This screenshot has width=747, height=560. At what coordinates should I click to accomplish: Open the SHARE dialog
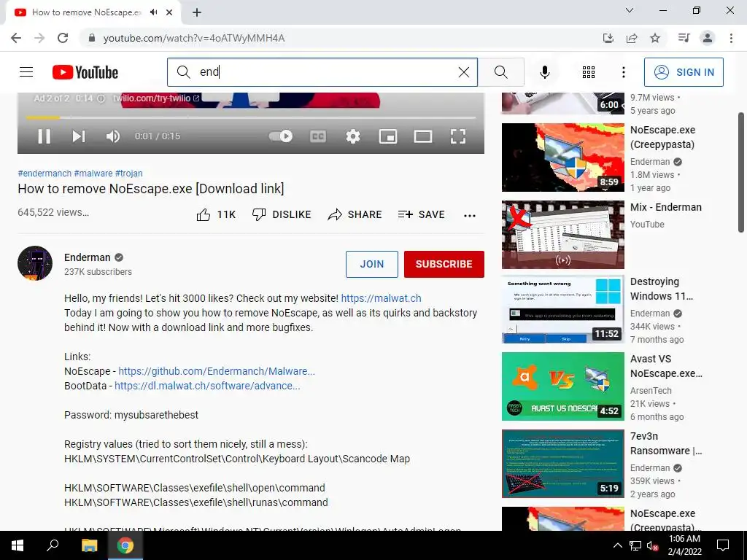click(355, 215)
